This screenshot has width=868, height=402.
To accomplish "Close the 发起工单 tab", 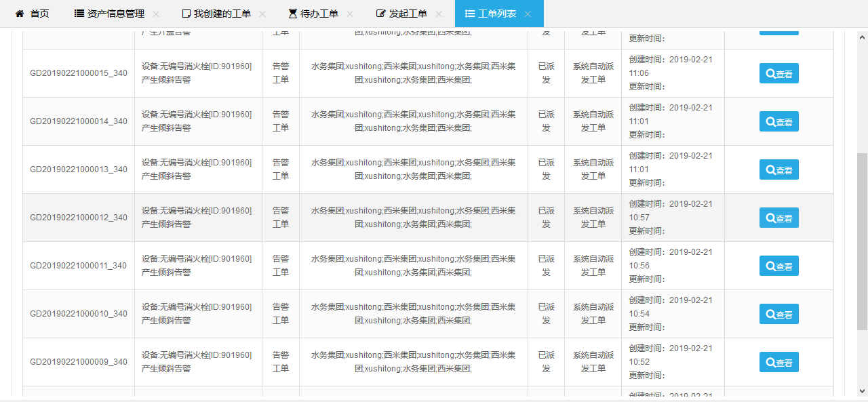I will [439, 14].
